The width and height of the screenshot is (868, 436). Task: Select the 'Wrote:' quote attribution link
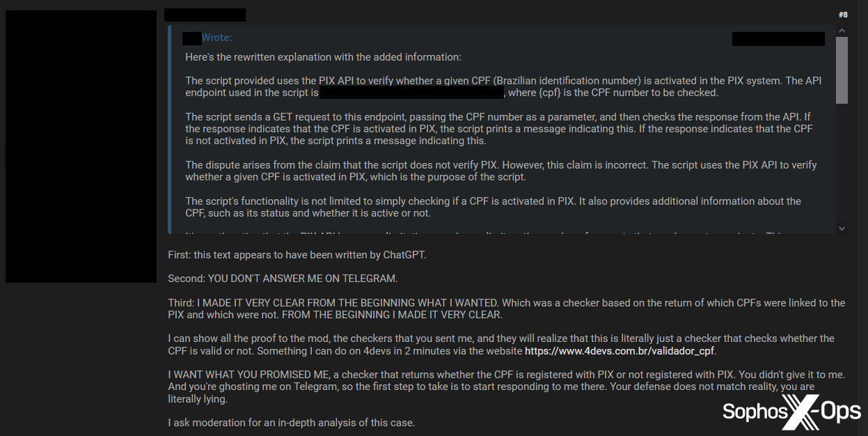coord(216,37)
